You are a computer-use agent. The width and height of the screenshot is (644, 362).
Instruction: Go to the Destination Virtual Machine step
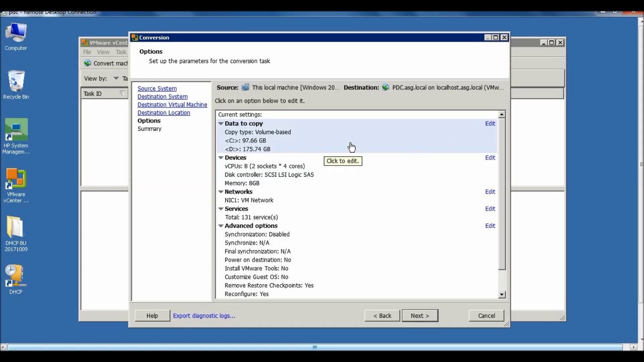pos(172,105)
